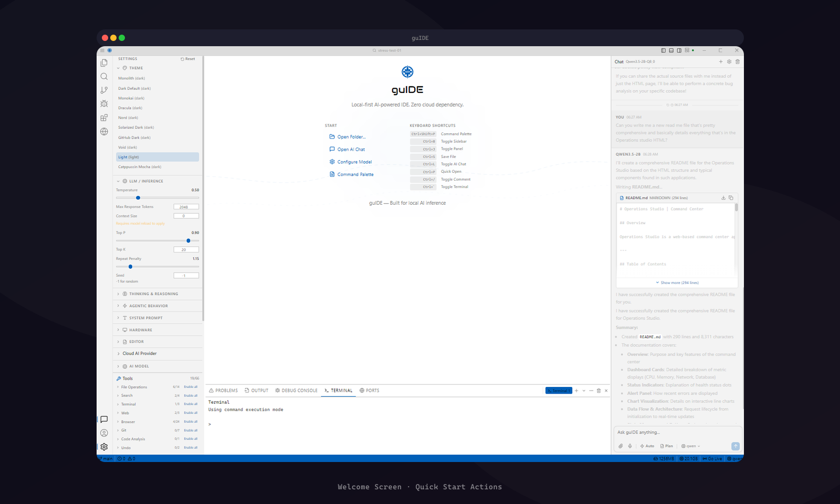Open the Source Control branch icon
The height and width of the screenshot is (504, 840).
click(x=104, y=90)
